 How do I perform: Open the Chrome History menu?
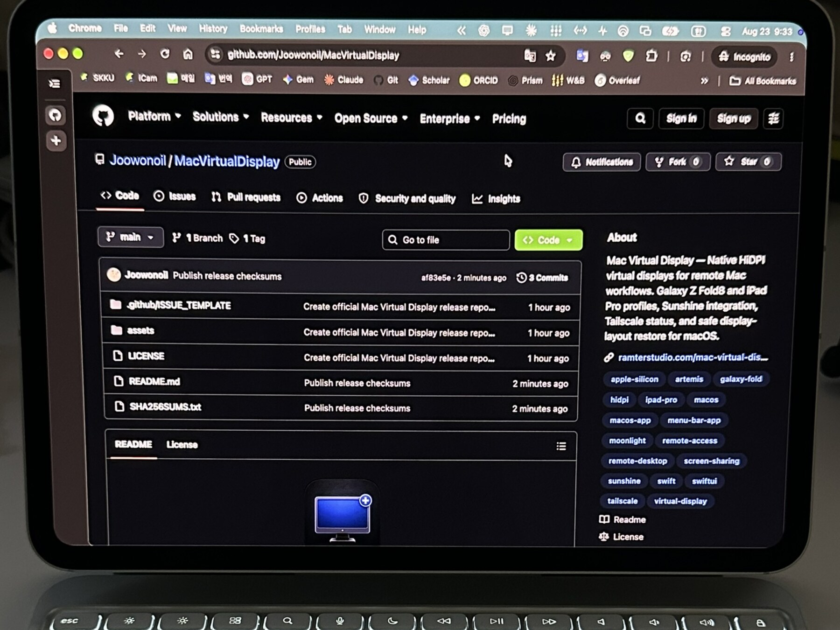pos(213,28)
